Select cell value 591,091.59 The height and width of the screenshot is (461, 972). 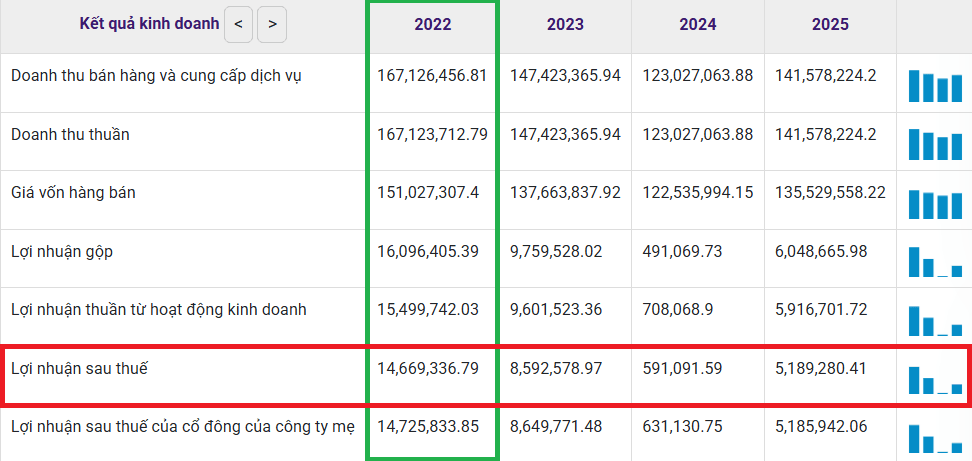(682, 369)
